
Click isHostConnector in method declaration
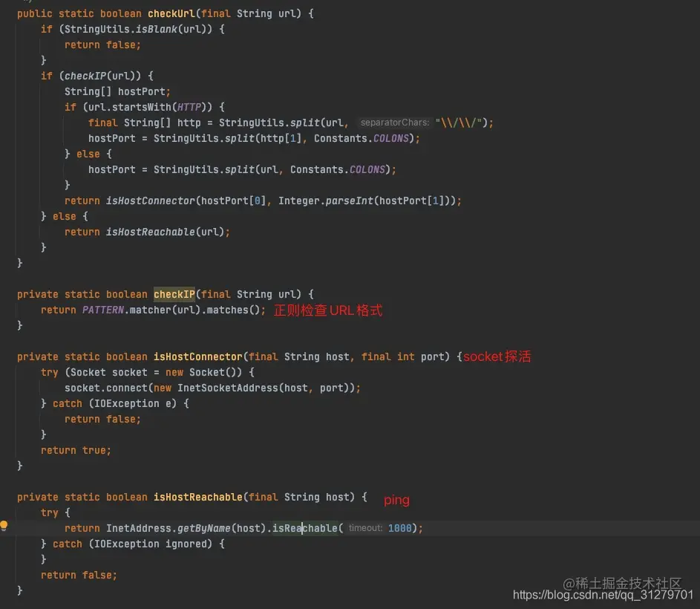(x=197, y=356)
